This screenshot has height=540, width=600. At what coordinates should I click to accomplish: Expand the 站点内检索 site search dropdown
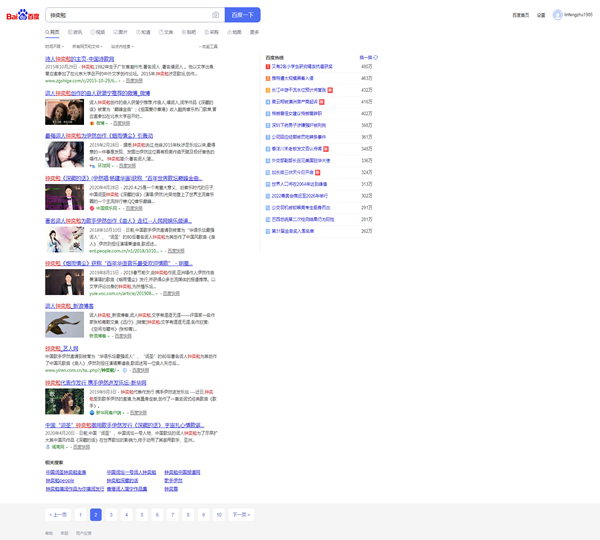coord(123,46)
